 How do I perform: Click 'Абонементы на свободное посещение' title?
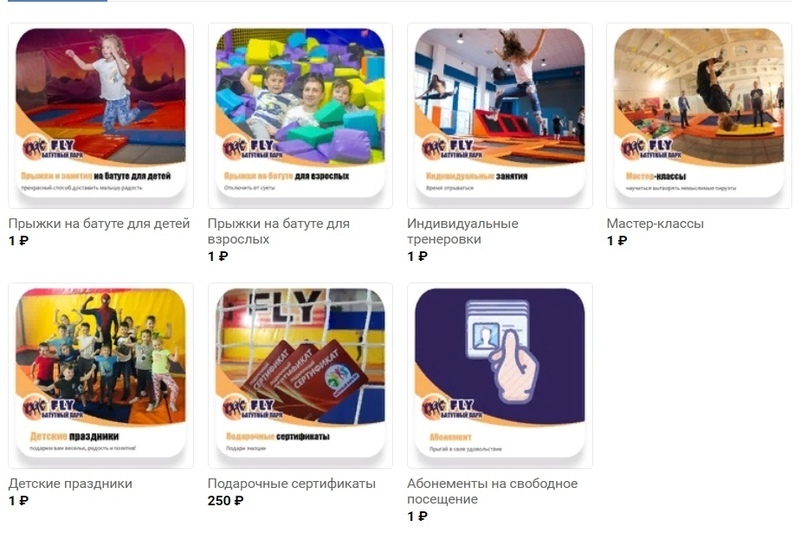(492, 491)
